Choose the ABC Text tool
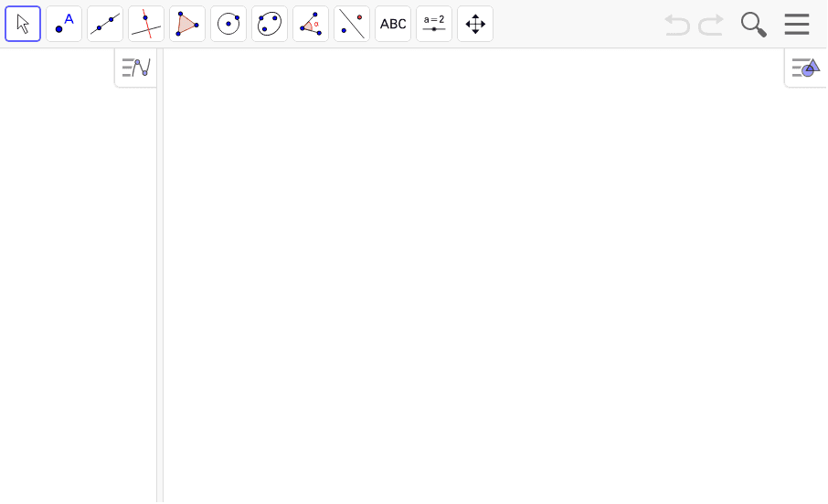Viewport: 828px width, 504px height. pos(393,24)
